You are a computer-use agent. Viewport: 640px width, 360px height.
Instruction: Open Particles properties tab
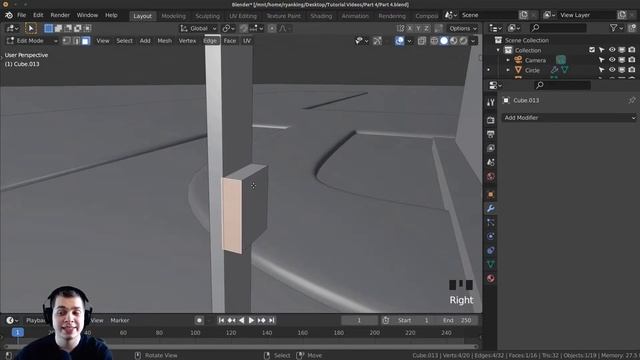pyautogui.click(x=491, y=222)
